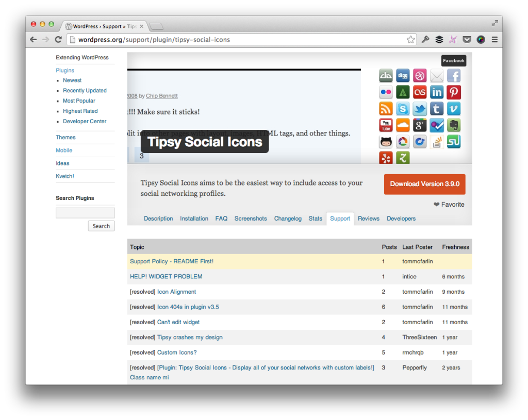Click the green Forrst tree icon
This screenshot has height=420, width=528.
click(x=403, y=92)
